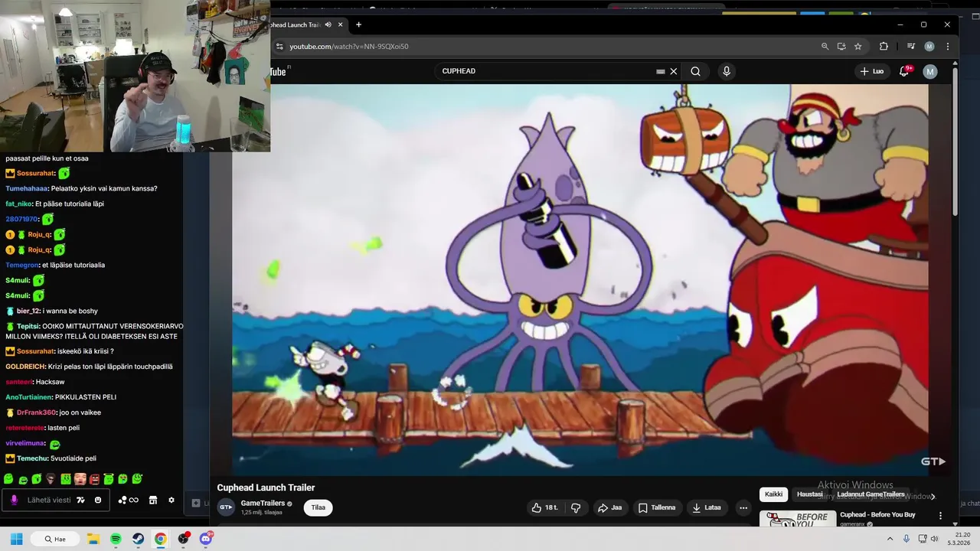Open chat settings gear
This screenshot has width=980, height=551.
[171, 500]
